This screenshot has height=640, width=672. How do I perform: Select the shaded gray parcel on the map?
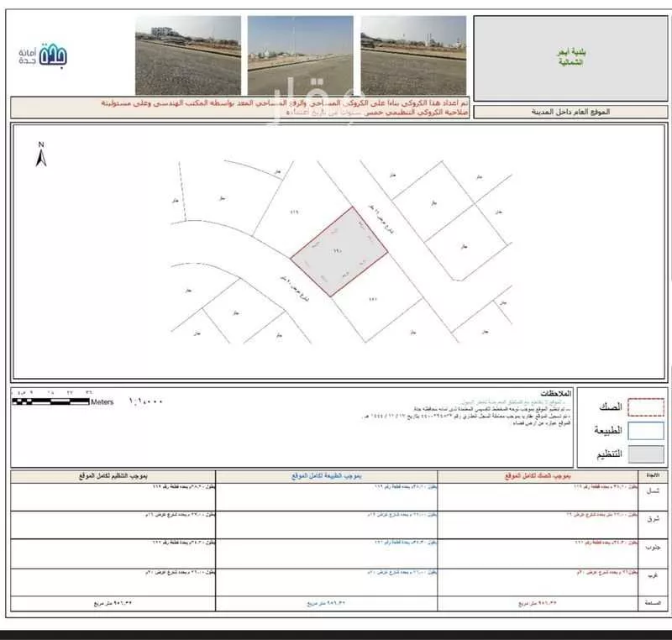(x=339, y=252)
